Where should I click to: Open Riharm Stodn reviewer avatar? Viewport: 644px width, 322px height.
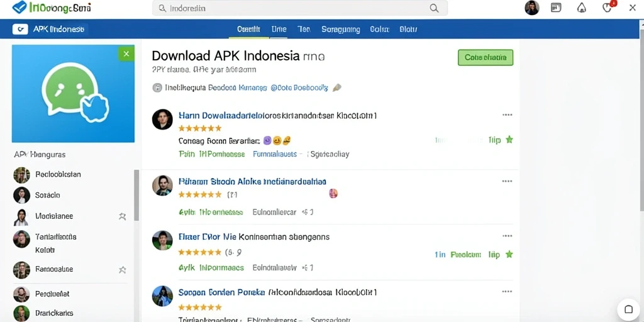[x=162, y=186]
